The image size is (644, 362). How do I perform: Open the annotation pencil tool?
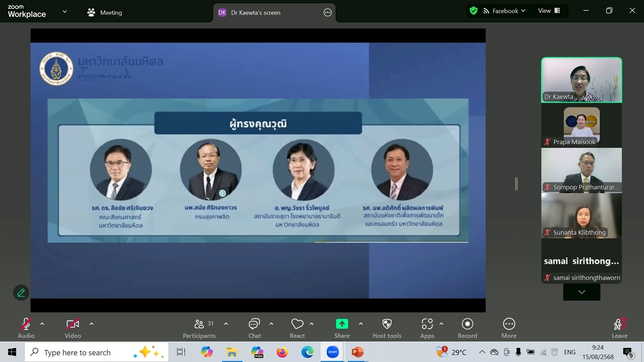[x=21, y=293]
